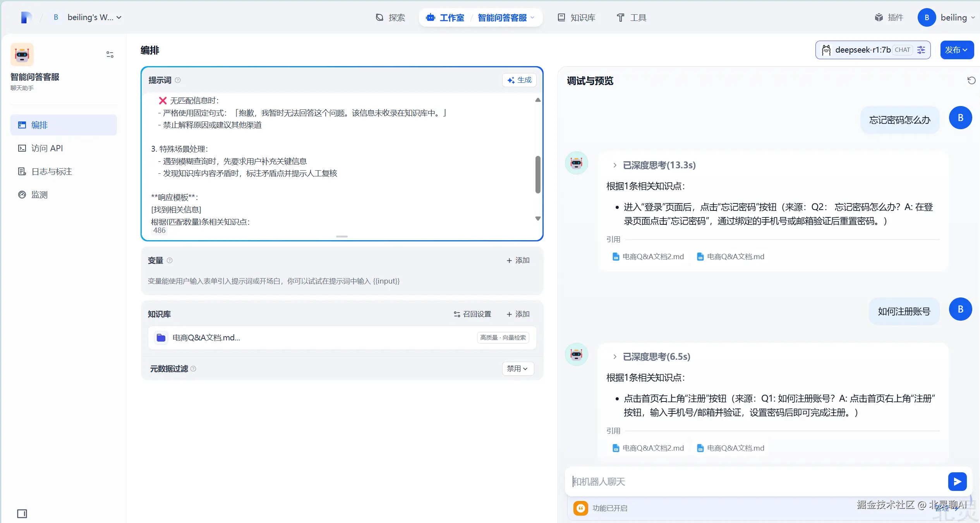This screenshot has width=980, height=523.
Task: Click the 功能已开启 label
Action: [610, 508]
